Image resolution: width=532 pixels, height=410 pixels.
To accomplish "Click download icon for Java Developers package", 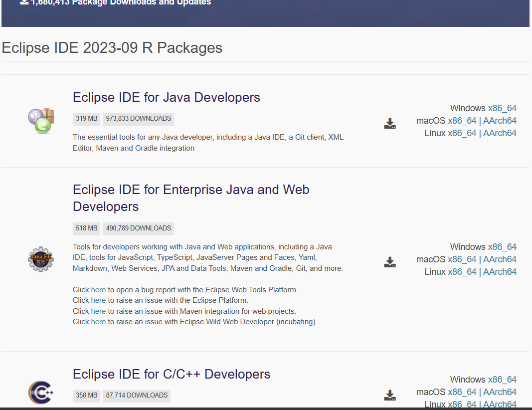I will (x=390, y=124).
